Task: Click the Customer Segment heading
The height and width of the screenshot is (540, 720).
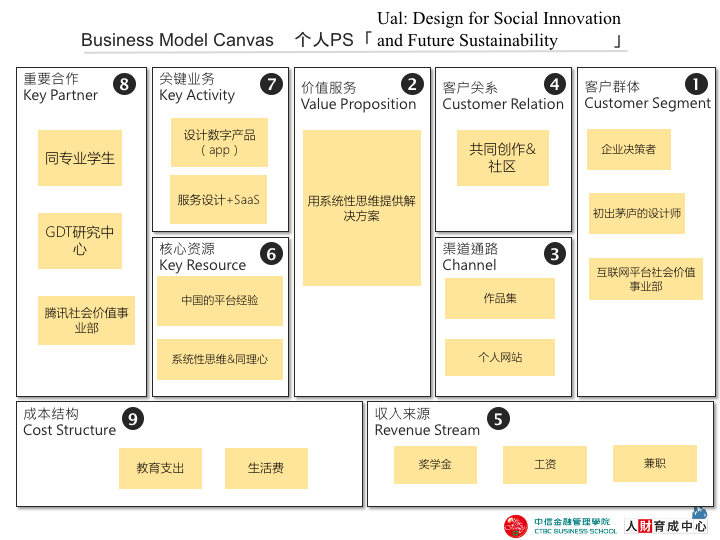Action: point(647,103)
